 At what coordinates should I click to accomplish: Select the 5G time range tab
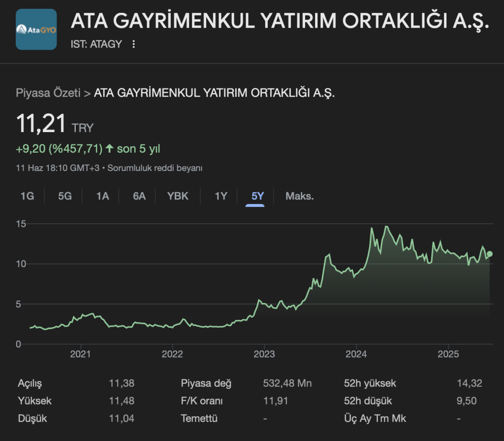pyautogui.click(x=65, y=196)
